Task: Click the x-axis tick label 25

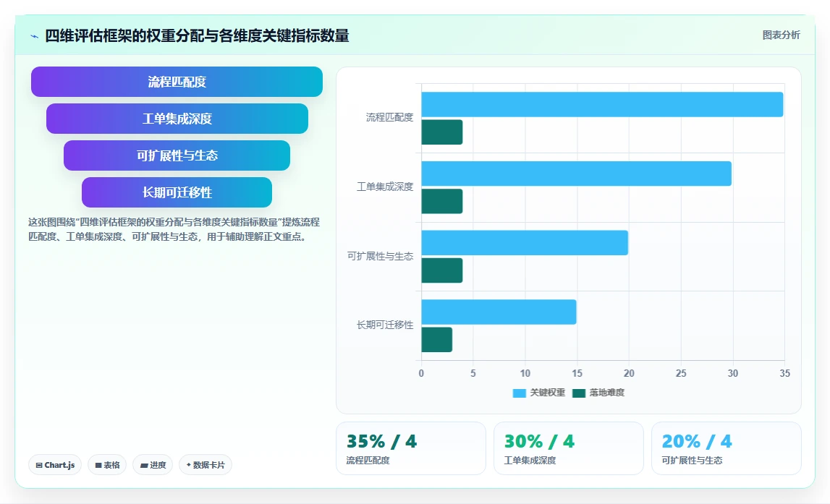Action: 681,373
